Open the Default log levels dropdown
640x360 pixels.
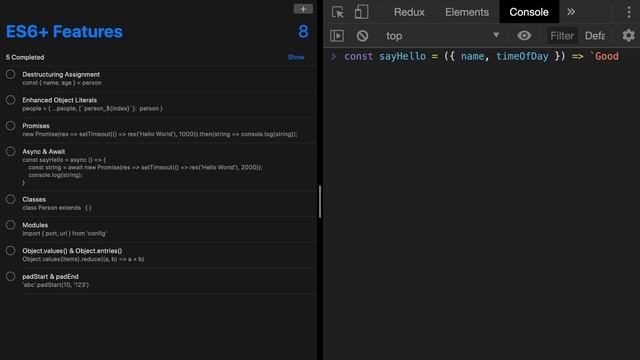click(x=595, y=36)
